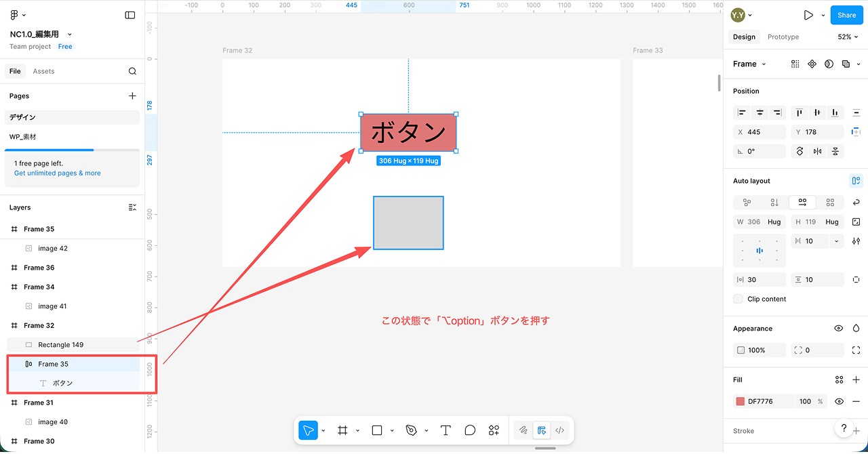Screen dimensions: 868x454
Task: Open Get unlimited pages & more link
Action: click(58, 173)
